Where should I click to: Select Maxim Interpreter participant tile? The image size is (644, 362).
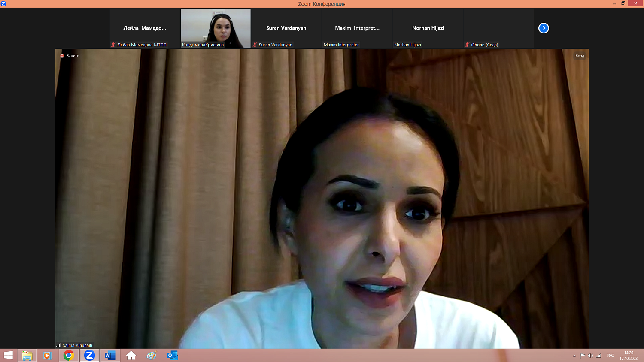[x=357, y=28]
